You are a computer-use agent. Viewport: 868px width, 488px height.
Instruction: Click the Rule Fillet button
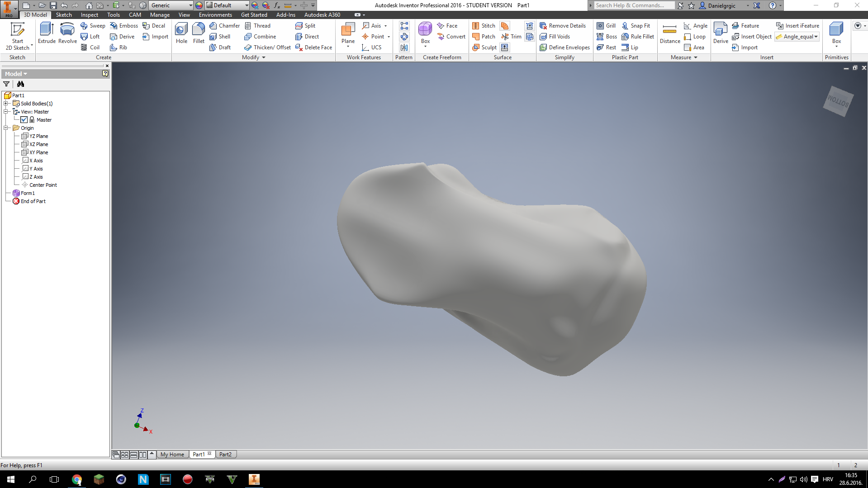[x=638, y=37]
